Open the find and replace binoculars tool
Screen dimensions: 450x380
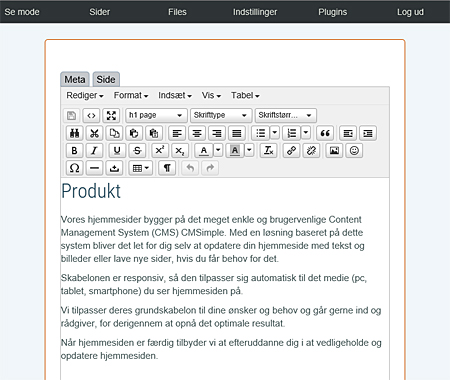[75, 133]
